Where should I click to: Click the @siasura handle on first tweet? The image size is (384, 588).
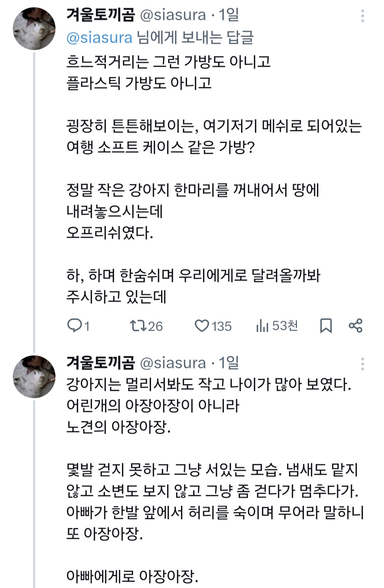coord(173,15)
